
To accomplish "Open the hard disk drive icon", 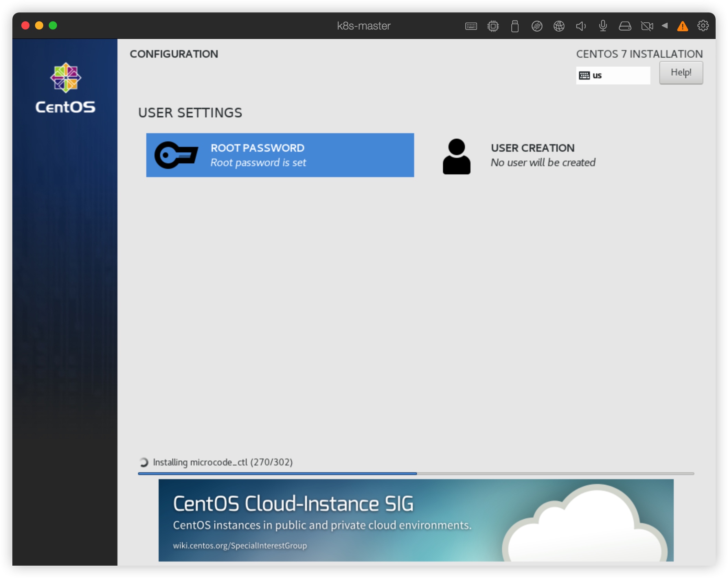I will click(625, 26).
